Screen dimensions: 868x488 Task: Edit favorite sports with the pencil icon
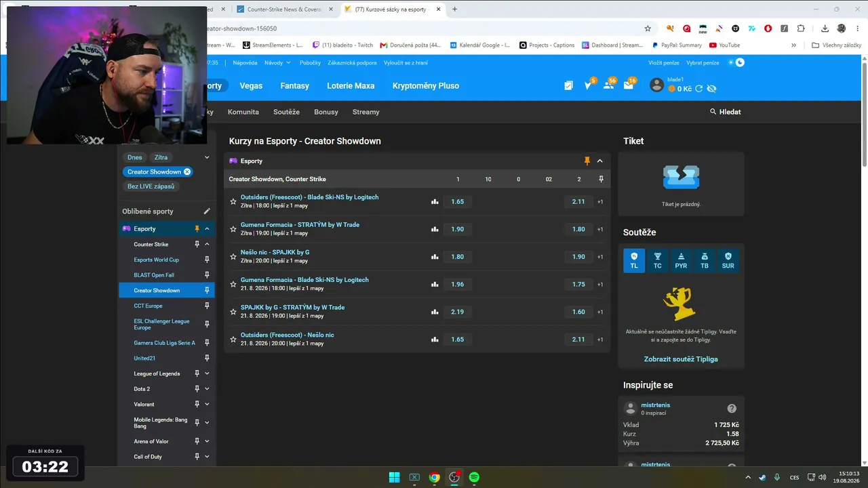coord(207,211)
